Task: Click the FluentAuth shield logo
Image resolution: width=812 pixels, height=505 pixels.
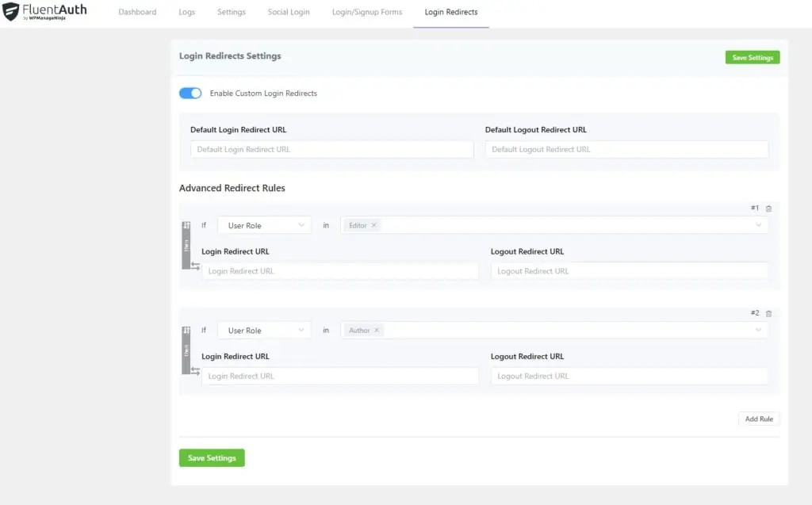Action: [10, 11]
